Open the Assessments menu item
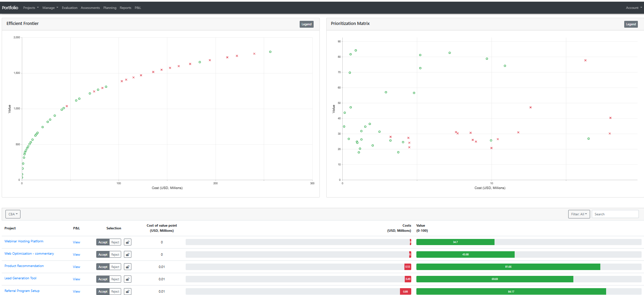 pyautogui.click(x=90, y=8)
